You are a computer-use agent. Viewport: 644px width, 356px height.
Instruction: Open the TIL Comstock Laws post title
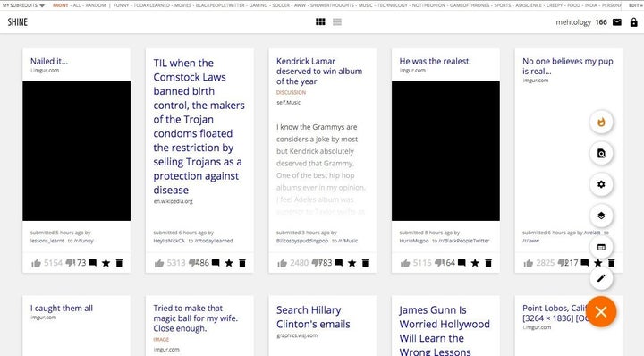click(199, 126)
